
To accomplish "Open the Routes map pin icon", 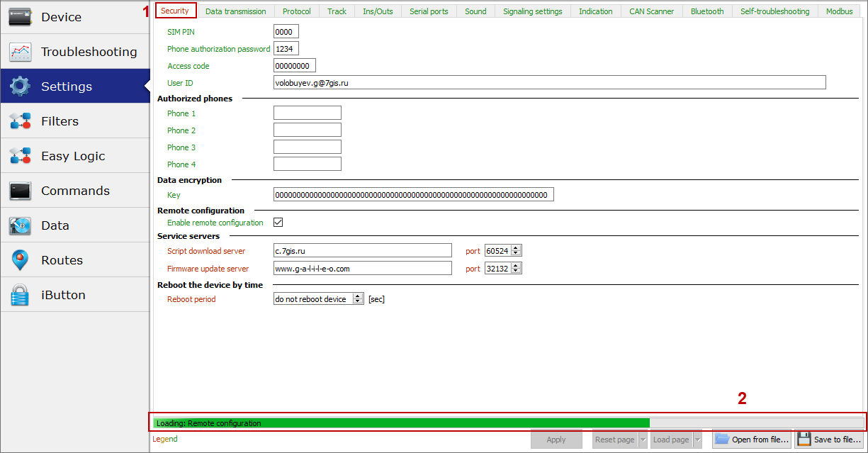I will coord(20,260).
